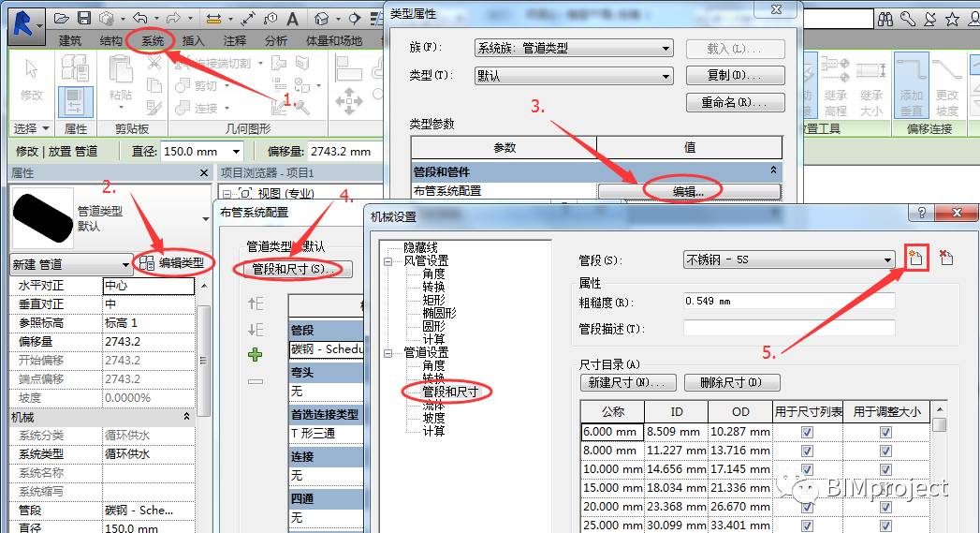Click the gray minus remove row icon
The width and height of the screenshot is (980, 533).
coord(255,381)
